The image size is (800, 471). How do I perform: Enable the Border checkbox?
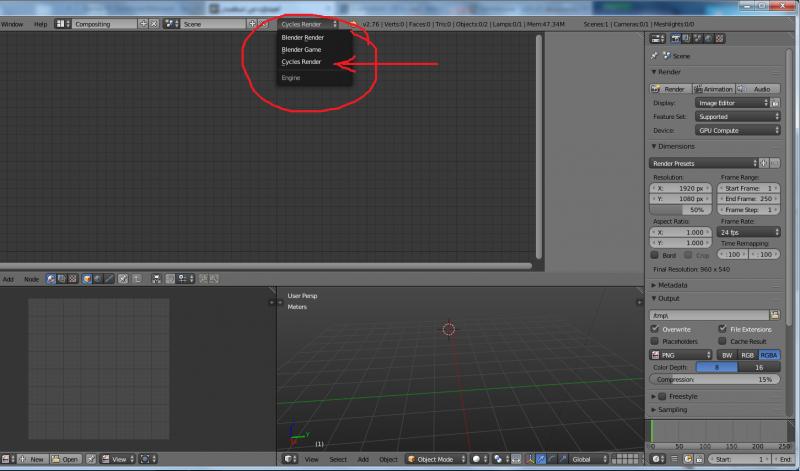pos(655,255)
